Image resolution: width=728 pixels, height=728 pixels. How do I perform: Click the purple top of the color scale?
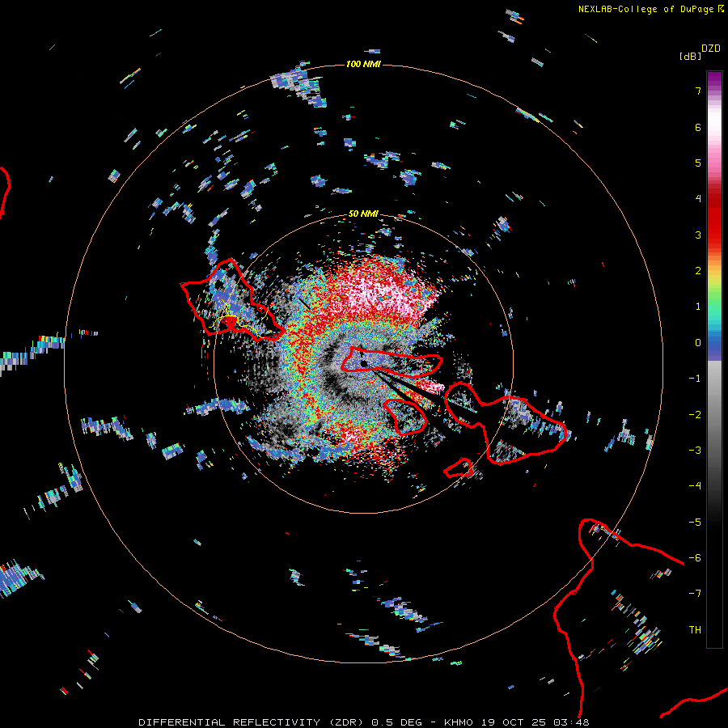(x=714, y=79)
